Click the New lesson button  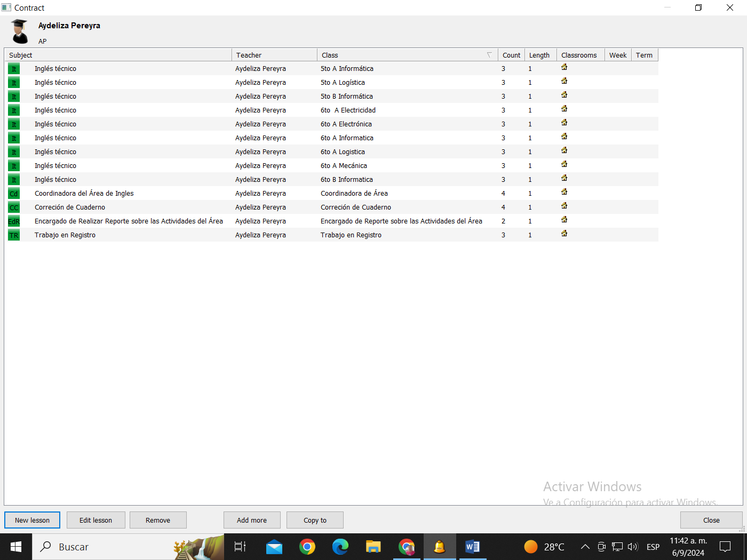[x=32, y=520]
